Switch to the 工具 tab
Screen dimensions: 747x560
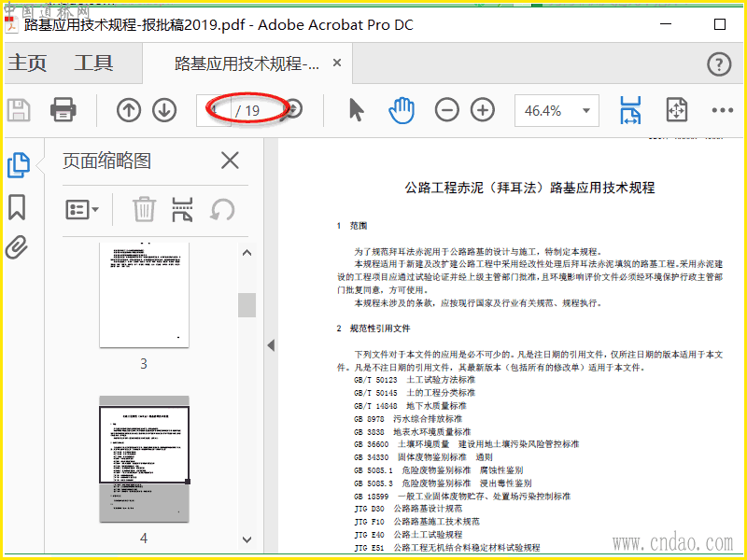[93, 63]
